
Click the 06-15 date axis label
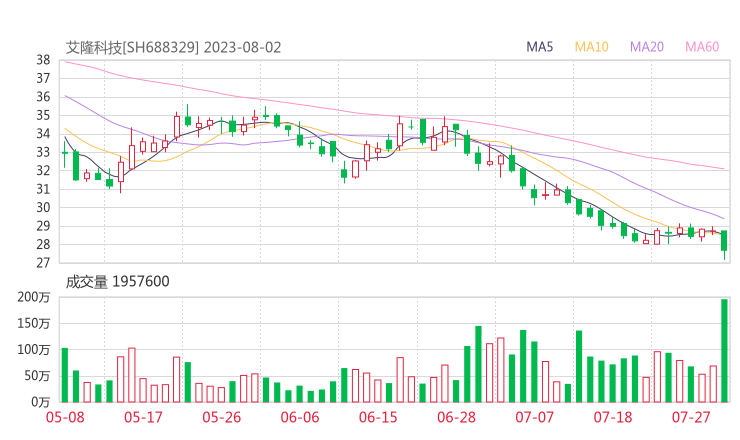click(378, 417)
